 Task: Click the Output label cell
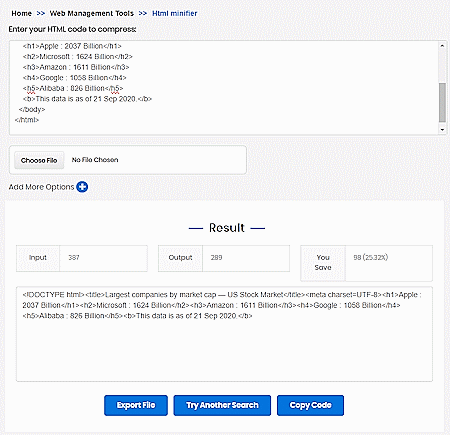point(180,258)
